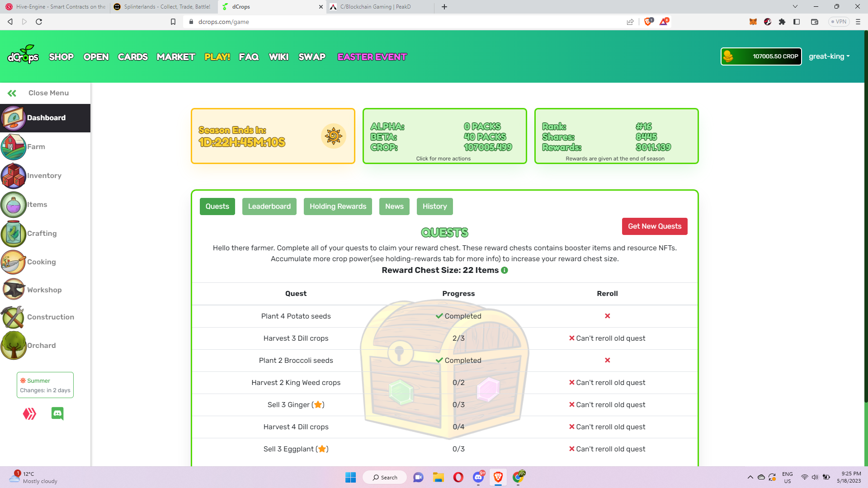This screenshot has width=868, height=488.
Task: Click reroll X for Potato seeds quest
Action: pyautogui.click(x=607, y=316)
